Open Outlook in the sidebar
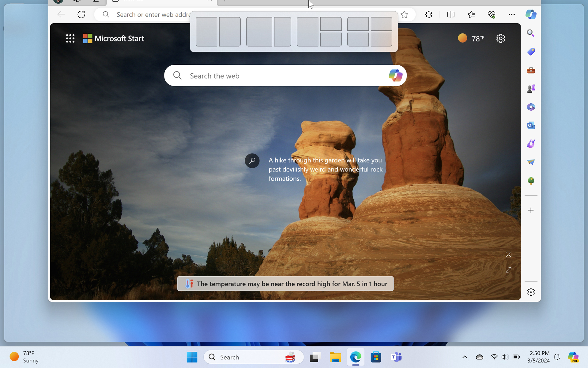This screenshot has height=368, width=588. 530,125
